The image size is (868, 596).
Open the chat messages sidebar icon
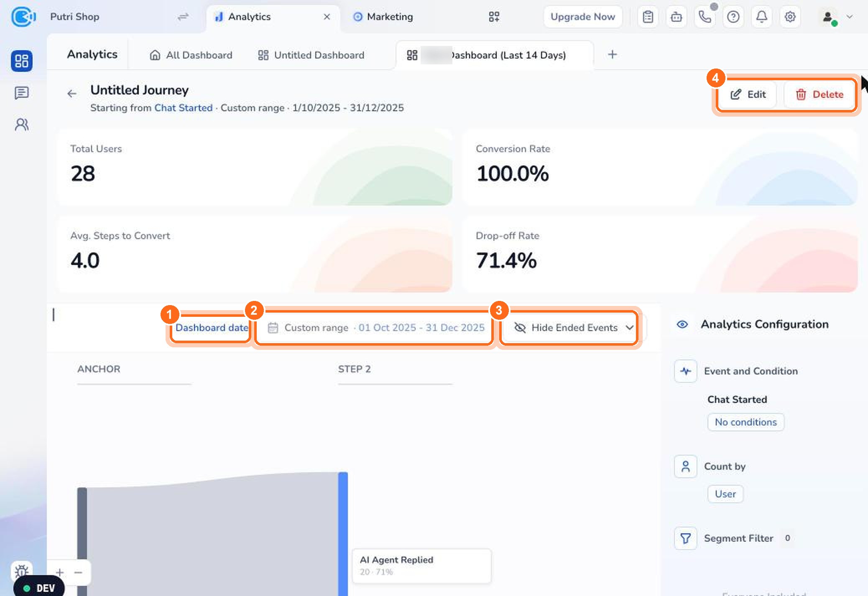(x=22, y=93)
